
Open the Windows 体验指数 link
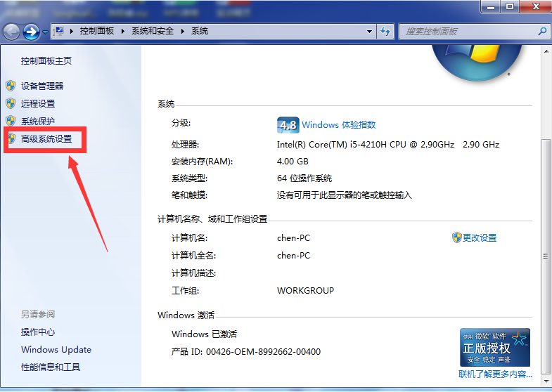(339, 125)
